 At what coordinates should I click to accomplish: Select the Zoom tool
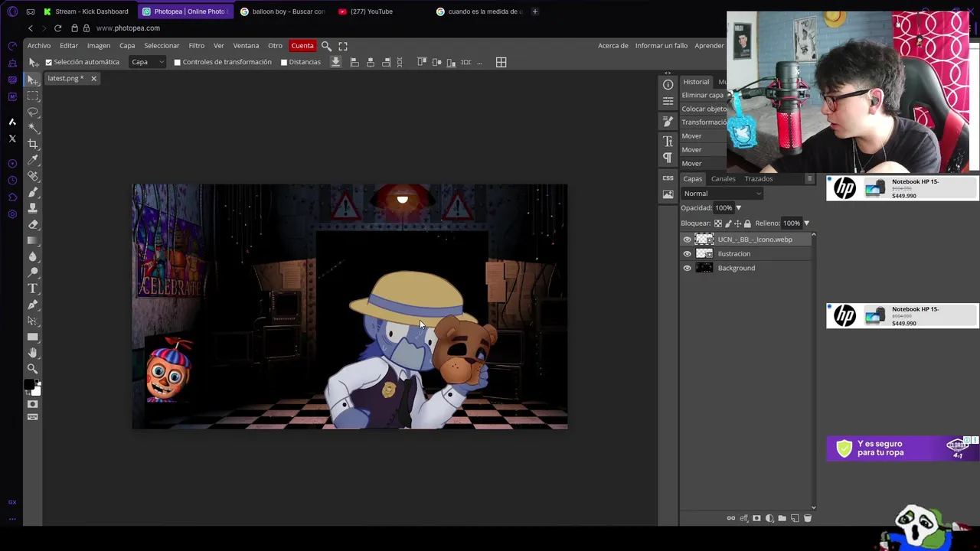pos(33,369)
